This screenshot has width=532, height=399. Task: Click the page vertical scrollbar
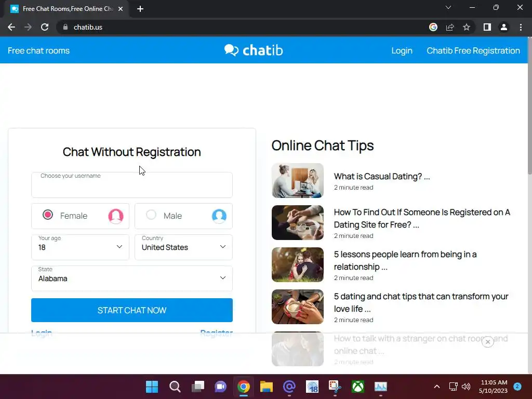point(529,105)
